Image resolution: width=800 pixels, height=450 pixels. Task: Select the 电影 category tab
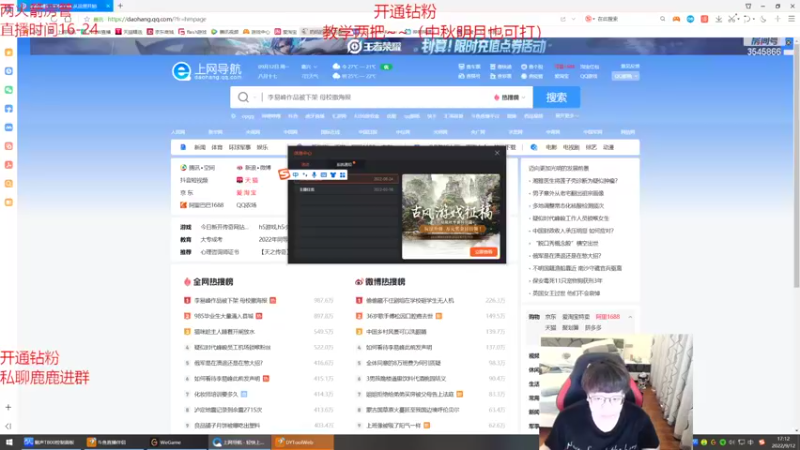point(551,147)
